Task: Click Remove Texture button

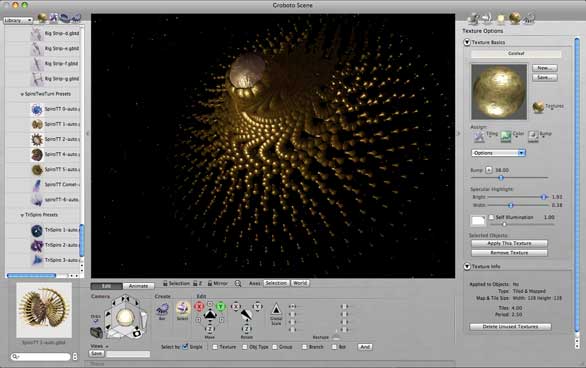Action: click(509, 253)
